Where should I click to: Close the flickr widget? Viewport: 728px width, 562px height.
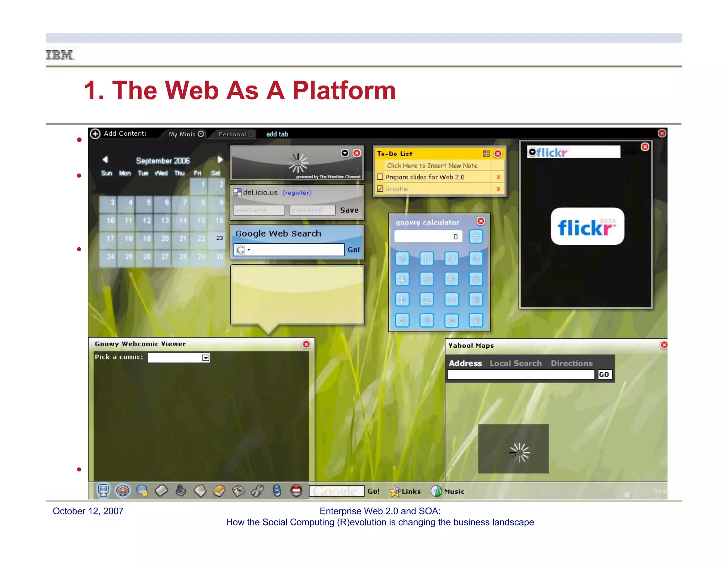click(x=645, y=147)
